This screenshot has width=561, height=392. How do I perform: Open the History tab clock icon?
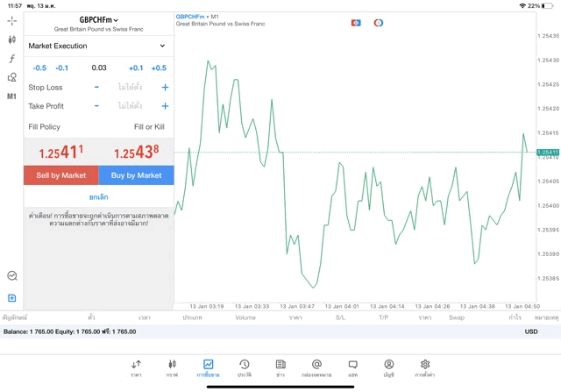click(245, 367)
